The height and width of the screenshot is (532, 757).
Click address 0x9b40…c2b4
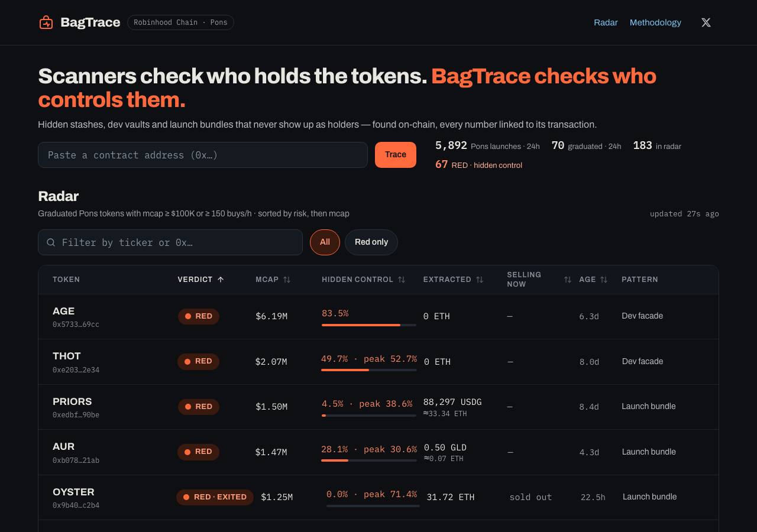[x=76, y=505]
